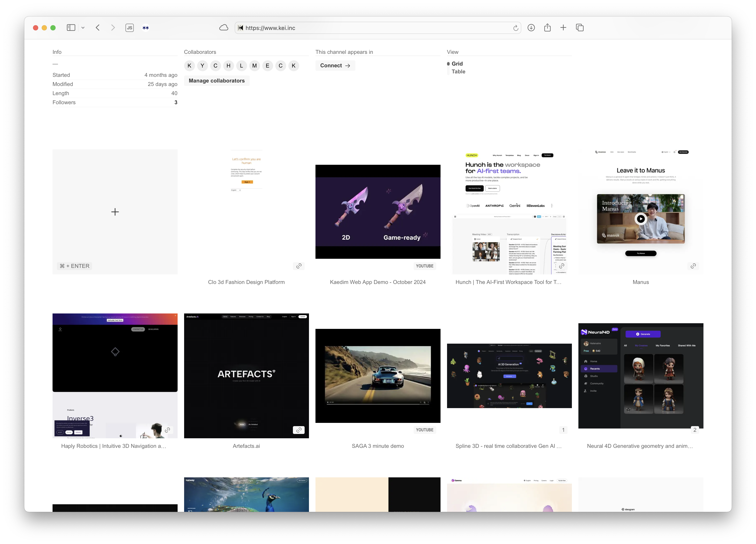
Task: Open the Gamma block thumbnail
Action: point(509,495)
